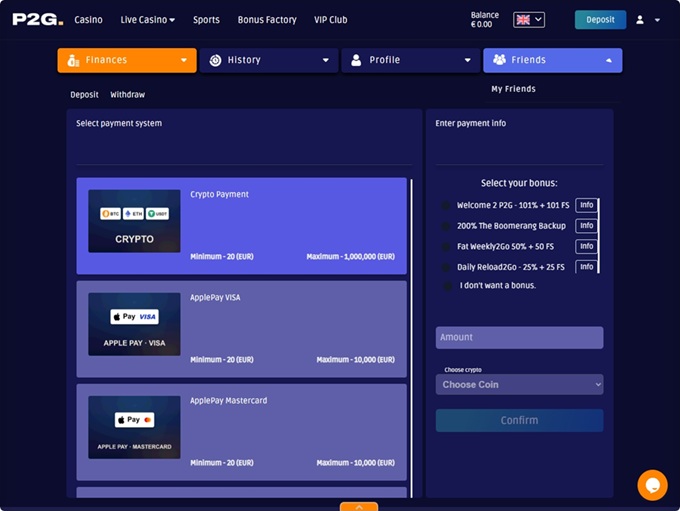Open the Choose Coin dropdown
Viewport: 680px width, 511px height.
coord(520,385)
